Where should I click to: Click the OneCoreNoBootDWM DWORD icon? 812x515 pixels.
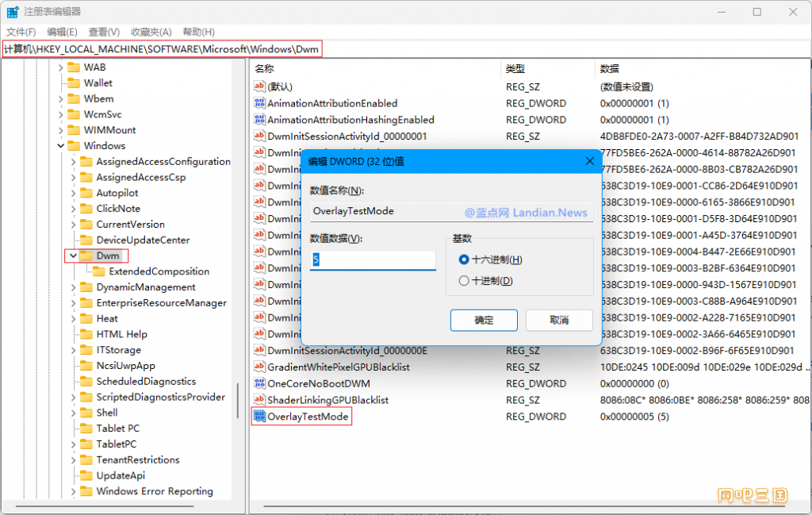click(x=259, y=383)
